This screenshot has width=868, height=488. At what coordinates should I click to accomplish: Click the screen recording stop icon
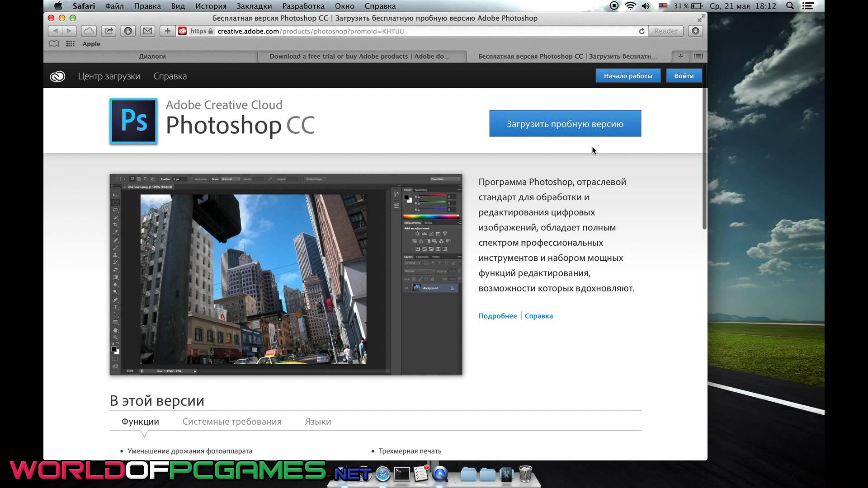(x=614, y=6)
